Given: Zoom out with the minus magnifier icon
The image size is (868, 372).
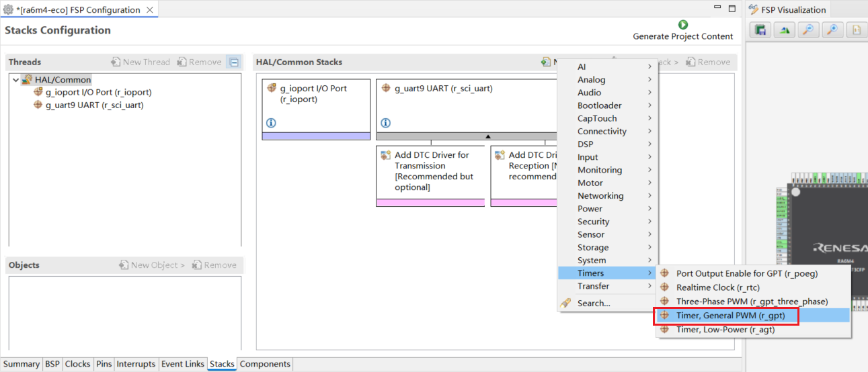Looking at the screenshot, I should (x=808, y=30).
